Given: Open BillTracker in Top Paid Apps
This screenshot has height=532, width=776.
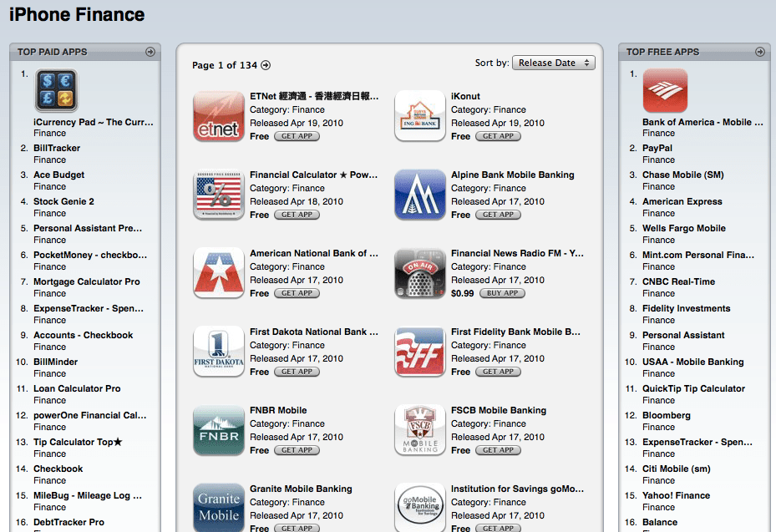Looking at the screenshot, I should pyautogui.click(x=57, y=148).
